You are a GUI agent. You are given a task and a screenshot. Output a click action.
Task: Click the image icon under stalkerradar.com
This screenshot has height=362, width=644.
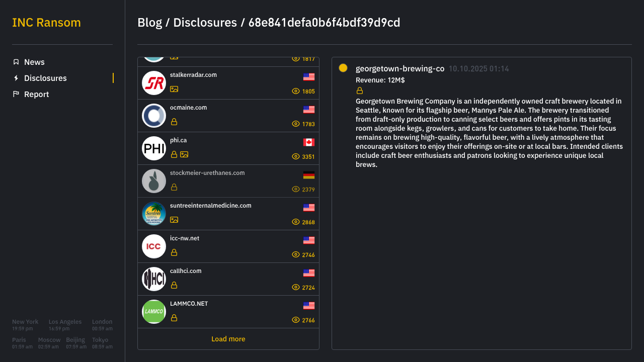(x=174, y=89)
